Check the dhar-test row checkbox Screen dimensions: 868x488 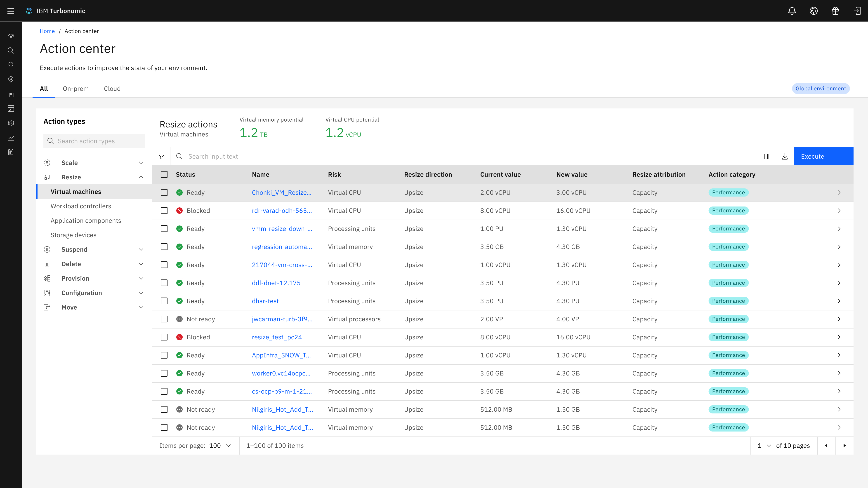[x=164, y=301]
